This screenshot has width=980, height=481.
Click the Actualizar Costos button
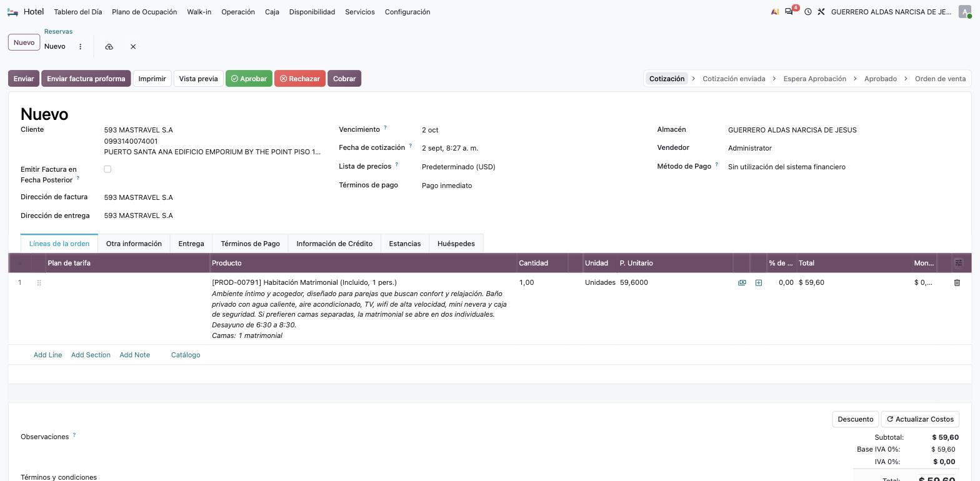tap(920, 419)
